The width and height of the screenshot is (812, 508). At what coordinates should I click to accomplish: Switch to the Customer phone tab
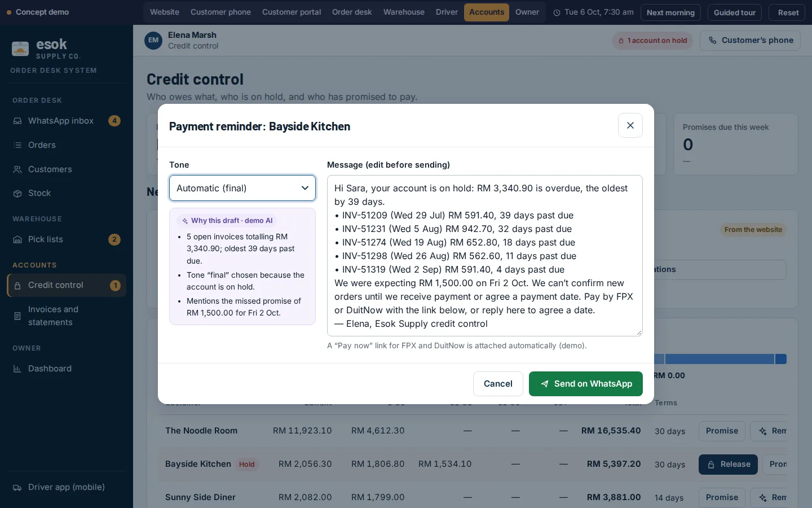pos(220,12)
